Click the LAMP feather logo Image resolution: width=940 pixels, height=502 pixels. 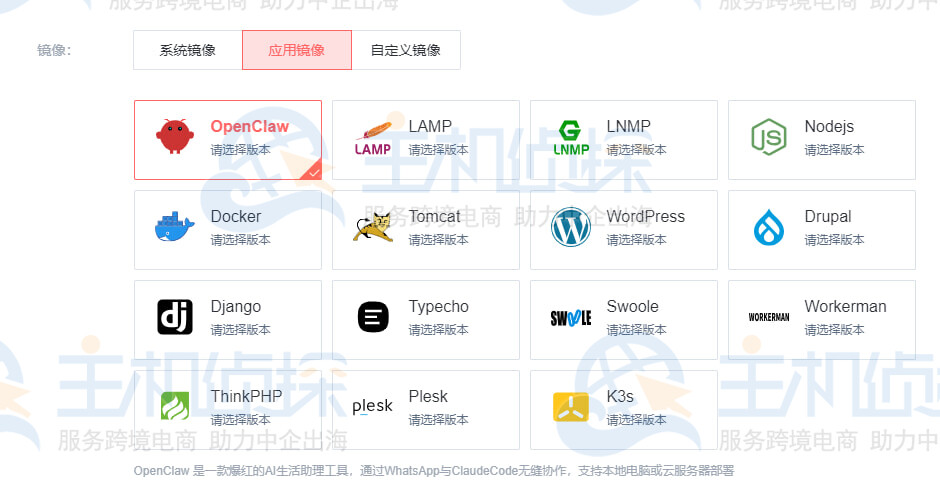(x=373, y=139)
